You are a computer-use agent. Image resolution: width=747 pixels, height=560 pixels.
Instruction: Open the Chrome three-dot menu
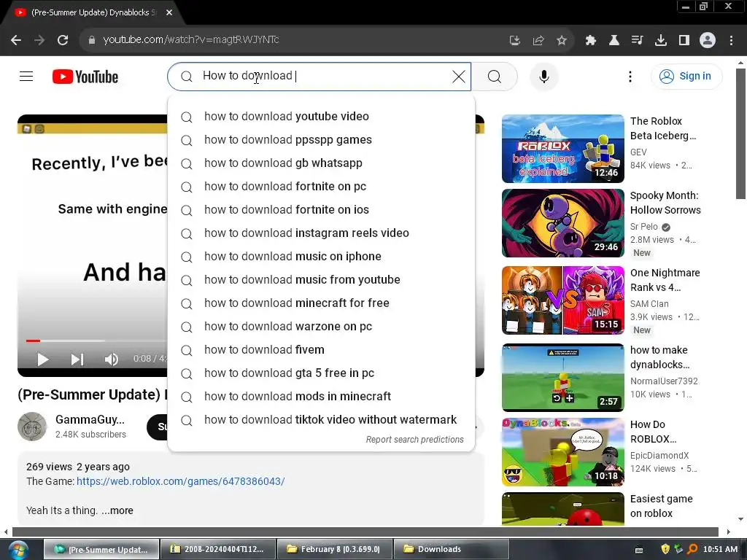pos(731,40)
